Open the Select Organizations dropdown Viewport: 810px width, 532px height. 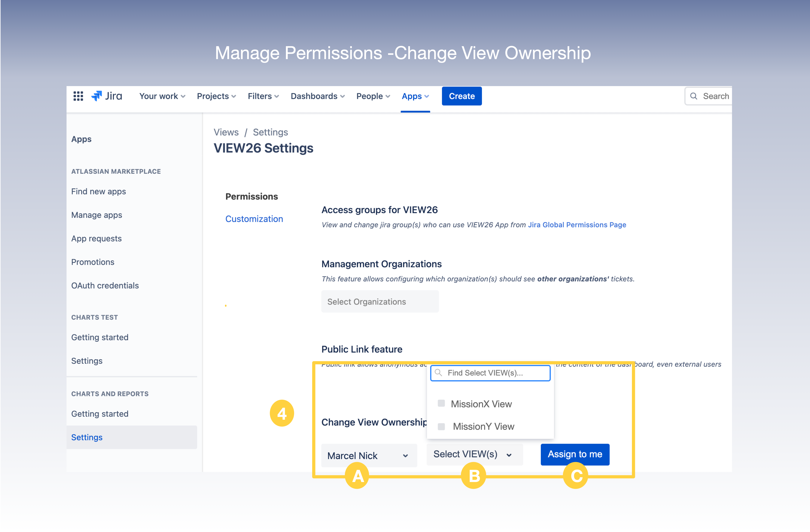(x=380, y=302)
